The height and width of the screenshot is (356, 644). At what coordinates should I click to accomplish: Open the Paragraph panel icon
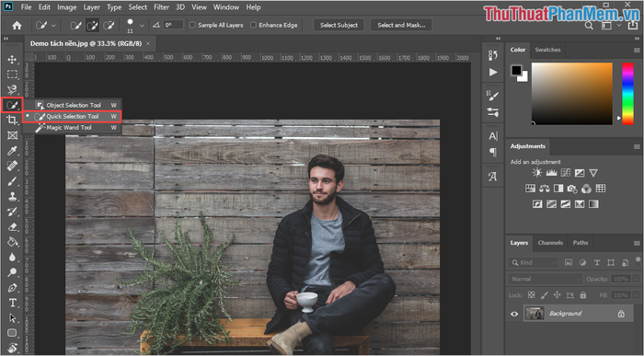tap(493, 153)
